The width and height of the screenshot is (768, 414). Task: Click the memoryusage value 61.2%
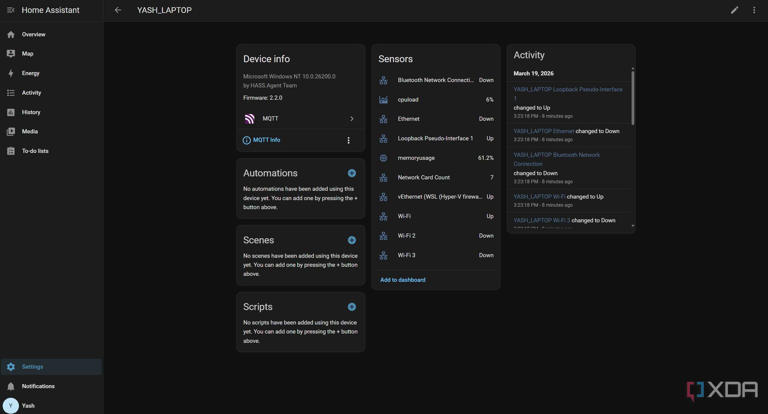point(485,158)
